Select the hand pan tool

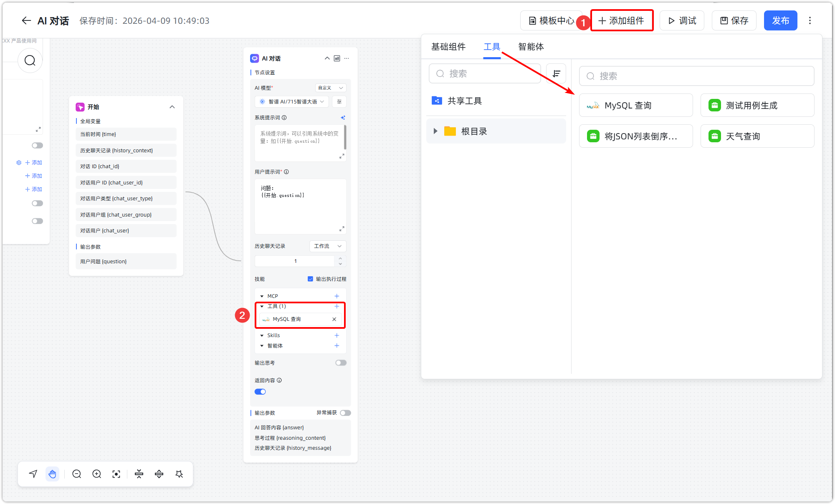pos(52,474)
